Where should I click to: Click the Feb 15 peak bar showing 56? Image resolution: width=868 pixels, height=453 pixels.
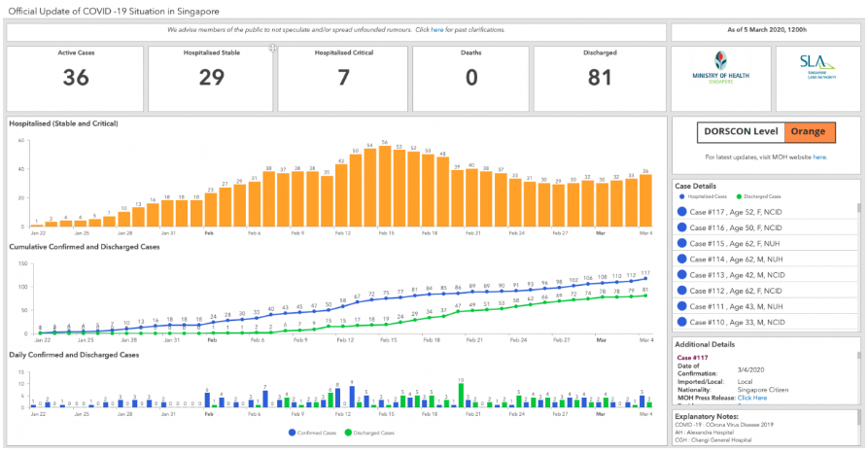point(385,186)
